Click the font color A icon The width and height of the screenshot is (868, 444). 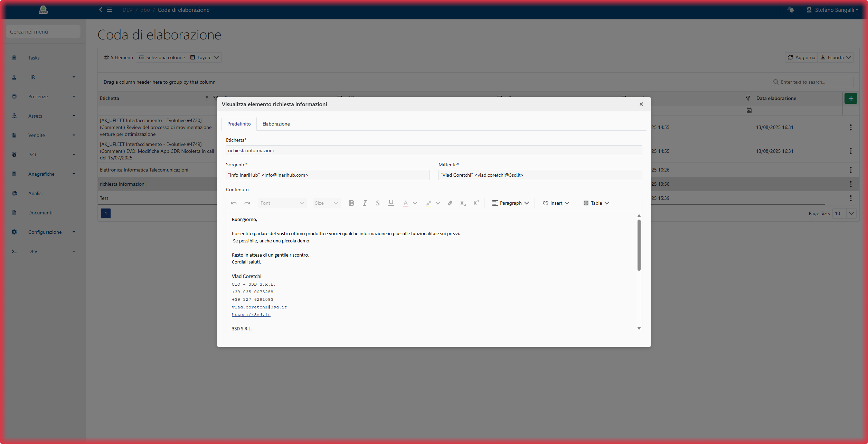[405, 203]
